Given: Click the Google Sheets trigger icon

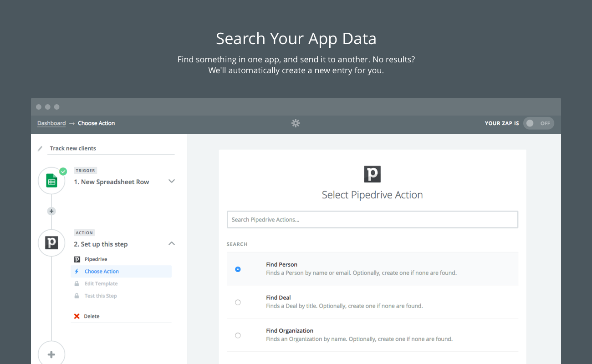Looking at the screenshot, I should pyautogui.click(x=51, y=181).
